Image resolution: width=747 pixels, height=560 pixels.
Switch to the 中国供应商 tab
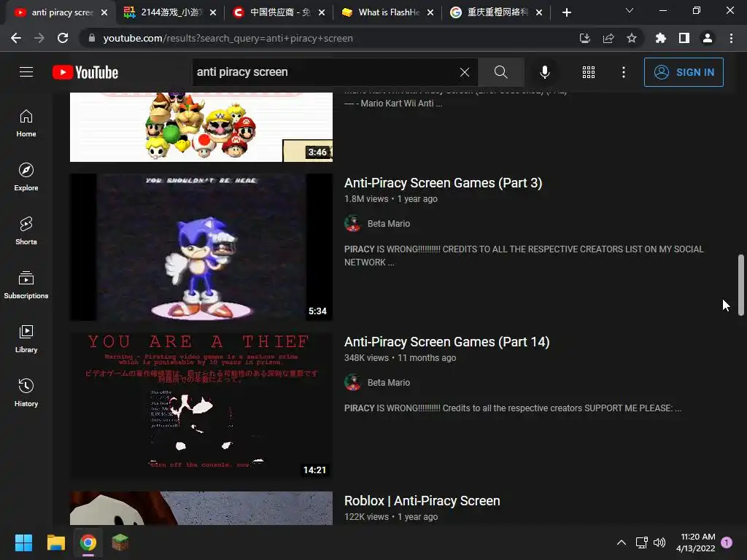point(278,12)
